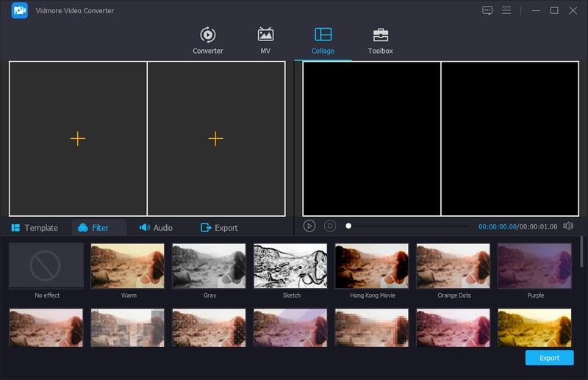Viewport: 588px width, 380px height.
Task: Play the collage preview
Action: pyautogui.click(x=309, y=226)
